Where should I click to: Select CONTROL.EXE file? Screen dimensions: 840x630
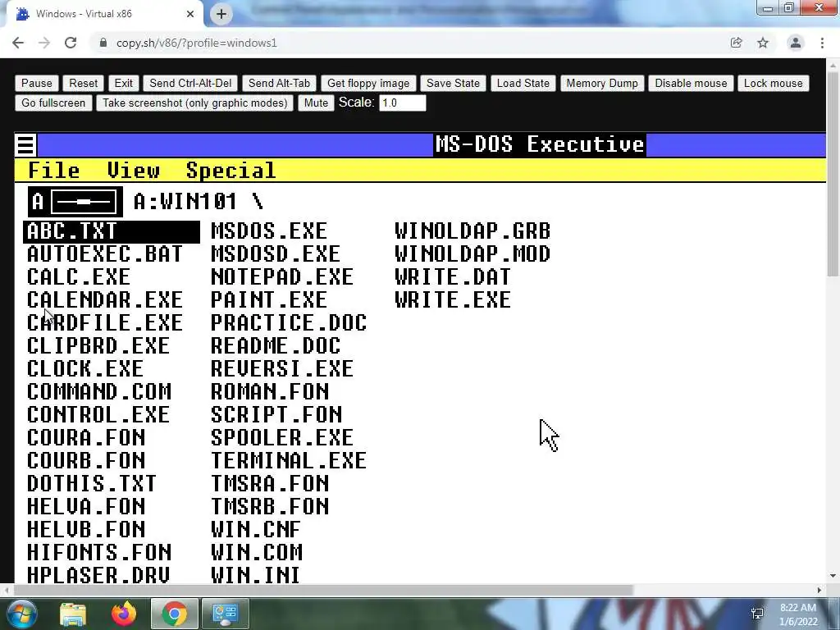(98, 415)
